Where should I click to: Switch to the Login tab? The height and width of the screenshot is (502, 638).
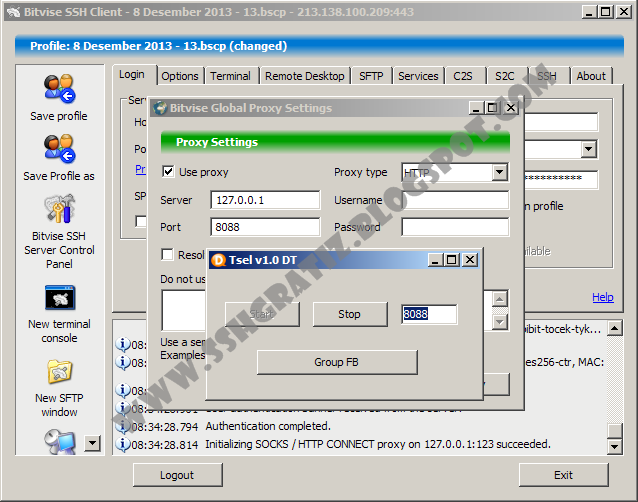[x=132, y=75]
